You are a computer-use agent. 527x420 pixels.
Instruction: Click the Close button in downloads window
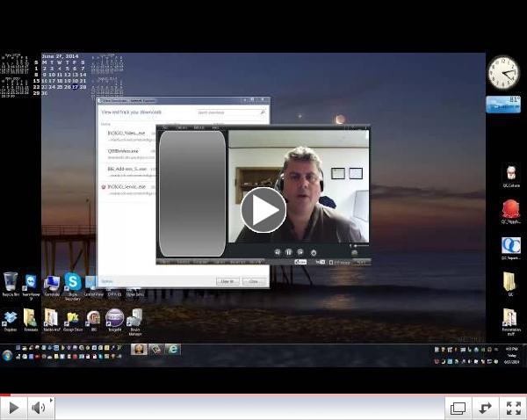click(254, 281)
